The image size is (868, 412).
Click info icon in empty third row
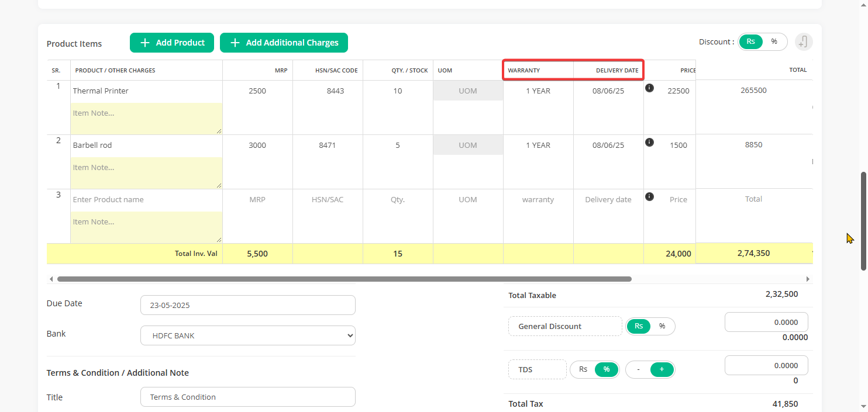649,197
